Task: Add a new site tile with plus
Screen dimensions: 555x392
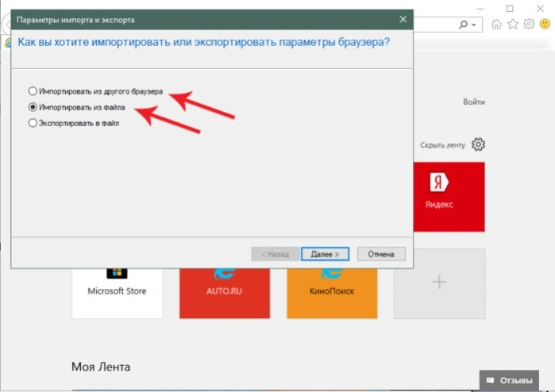Action: (439, 283)
